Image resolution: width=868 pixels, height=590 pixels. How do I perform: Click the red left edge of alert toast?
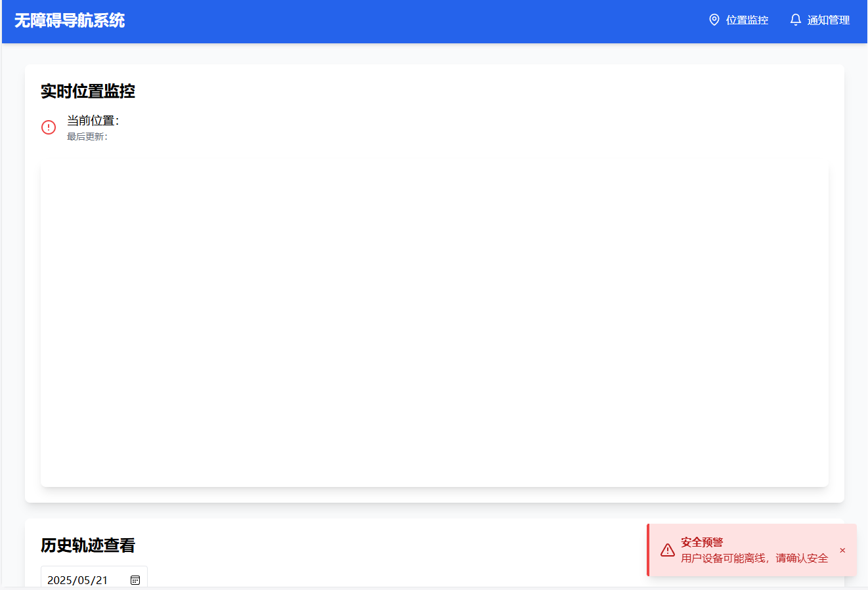pyautogui.click(x=648, y=550)
